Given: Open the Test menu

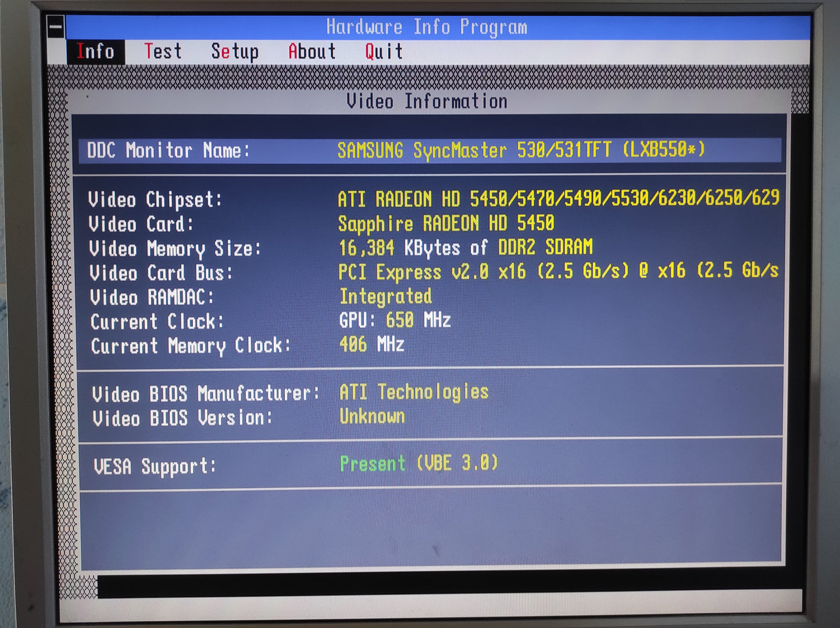Looking at the screenshot, I should [x=163, y=52].
